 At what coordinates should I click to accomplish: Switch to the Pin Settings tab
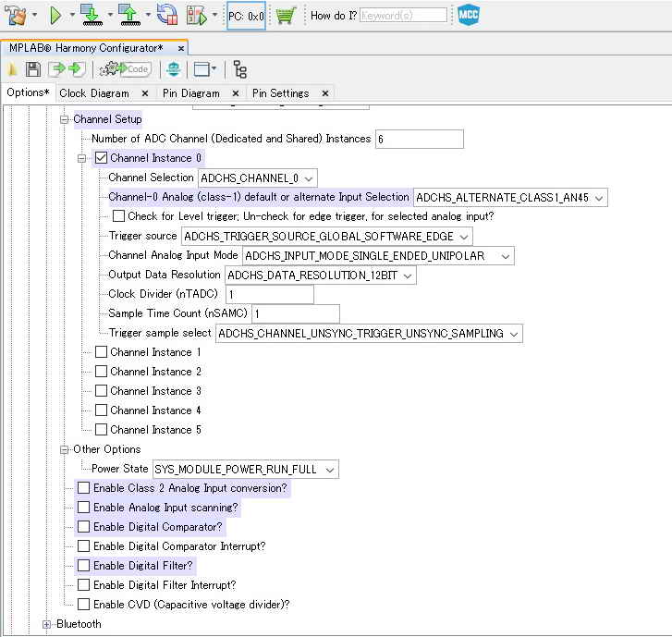point(281,93)
